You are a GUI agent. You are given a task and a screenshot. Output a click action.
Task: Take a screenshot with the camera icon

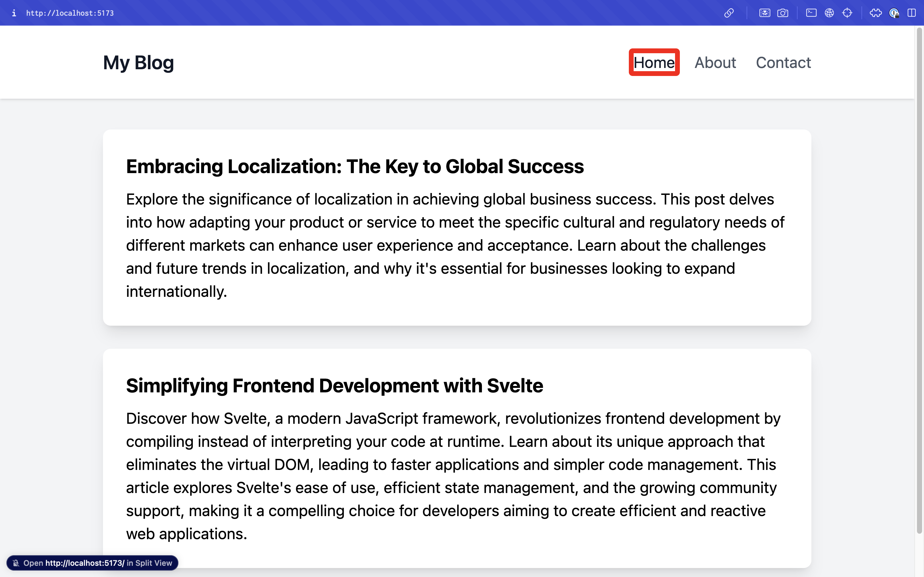[782, 13]
